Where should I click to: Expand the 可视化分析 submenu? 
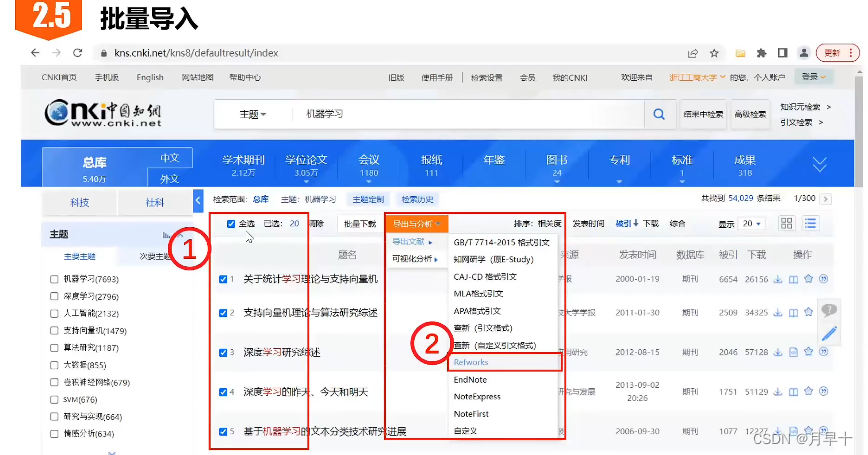pos(415,258)
